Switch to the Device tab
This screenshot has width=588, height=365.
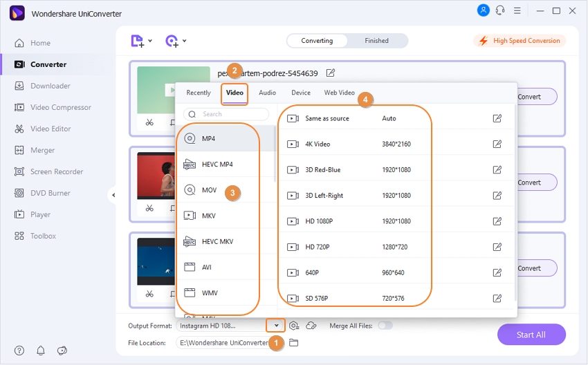(301, 93)
